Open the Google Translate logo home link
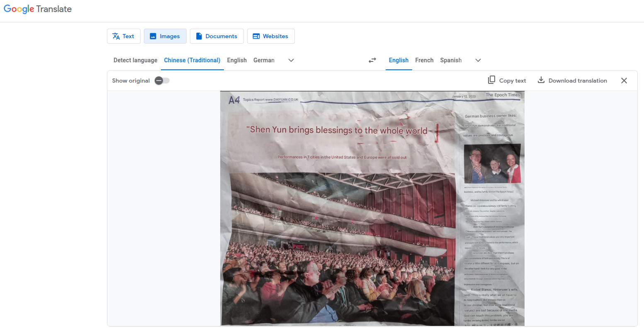644x328 pixels. click(x=38, y=9)
